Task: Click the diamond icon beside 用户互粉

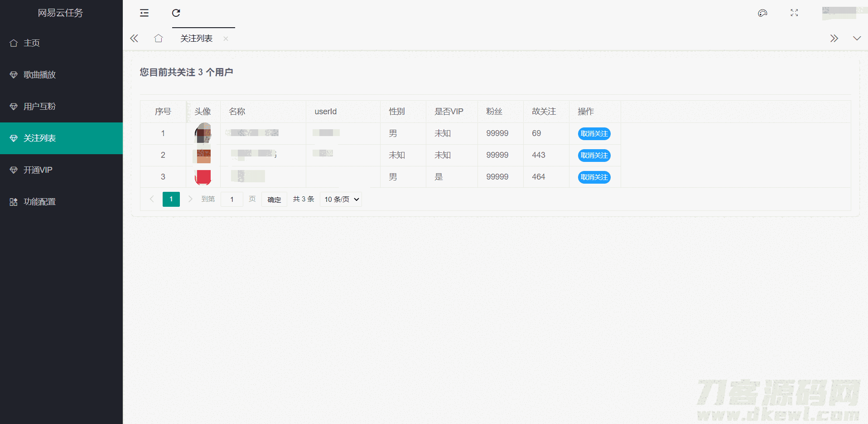Action: click(x=14, y=107)
